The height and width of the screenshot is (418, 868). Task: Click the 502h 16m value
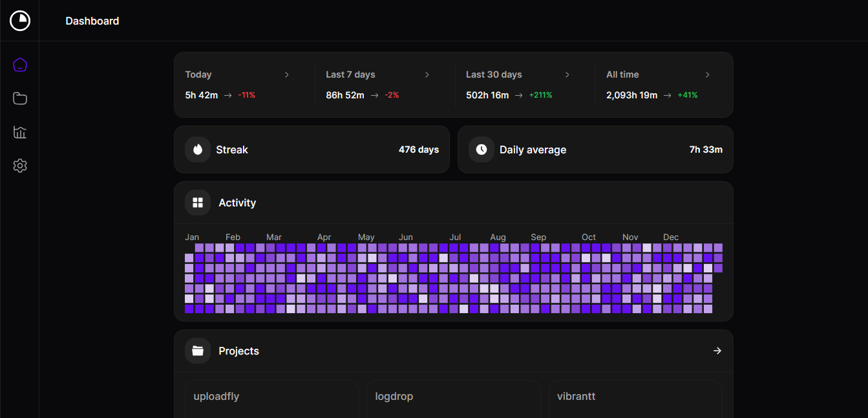coord(487,95)
